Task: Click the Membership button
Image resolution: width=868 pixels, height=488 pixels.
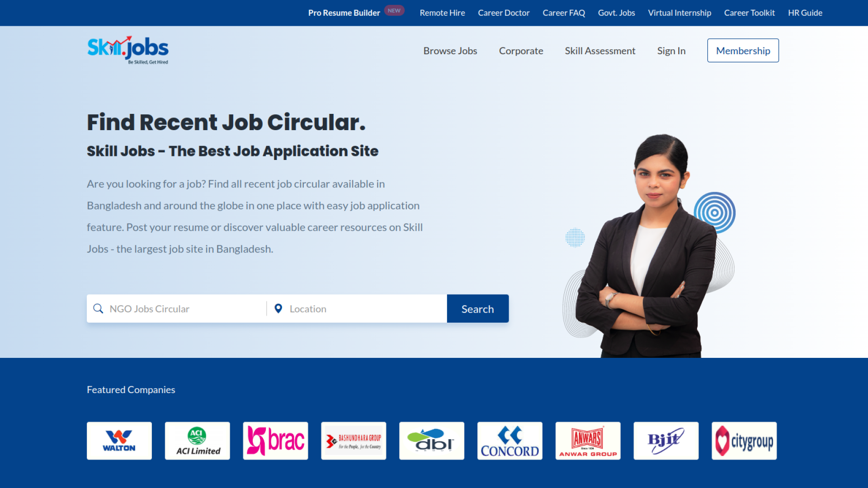Action: (x=743, y=51)
